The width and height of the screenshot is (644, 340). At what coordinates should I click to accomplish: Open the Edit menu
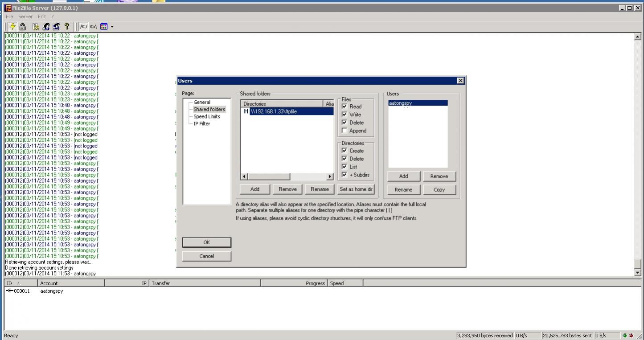(42, 16)
